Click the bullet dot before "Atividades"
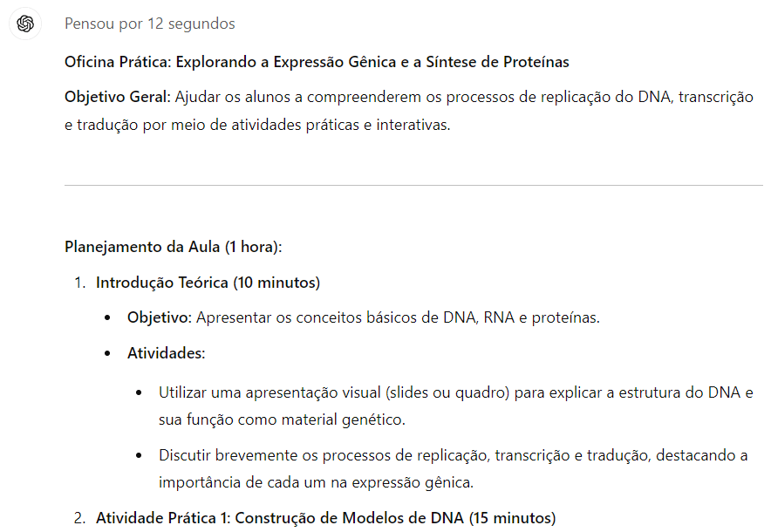This screenshot has height=532, width=771. coord(108,353)
